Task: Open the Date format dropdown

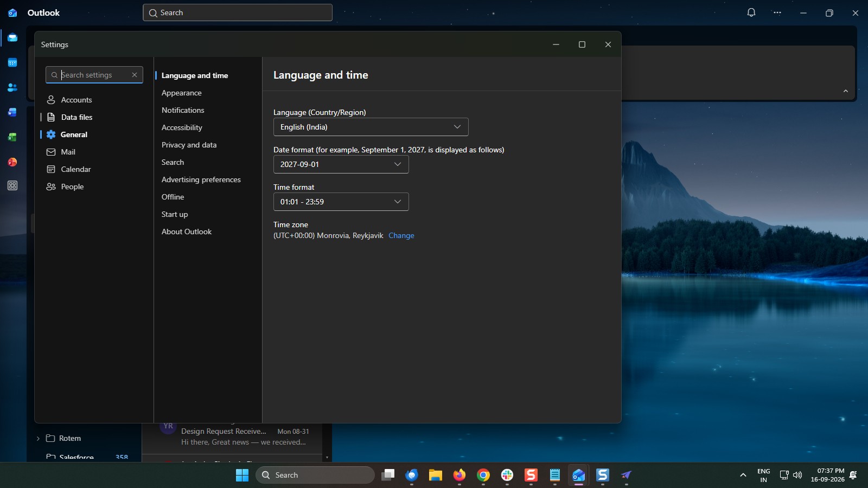Action: tap(341, 164)
